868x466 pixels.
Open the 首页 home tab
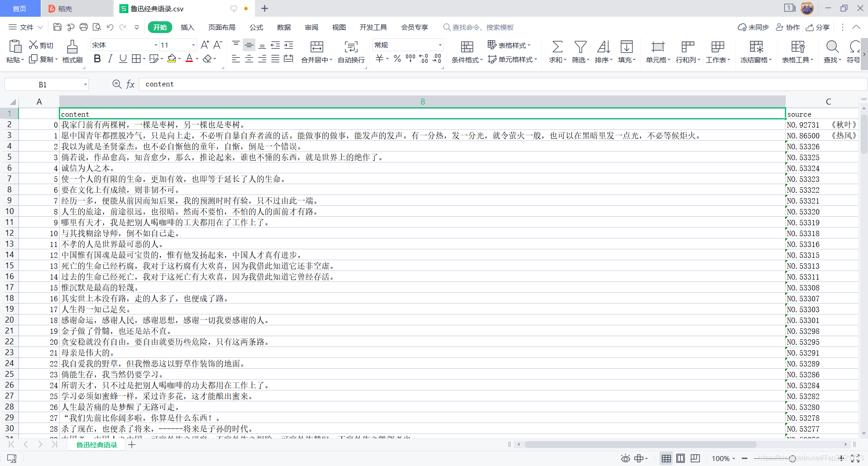coord(19,9)
